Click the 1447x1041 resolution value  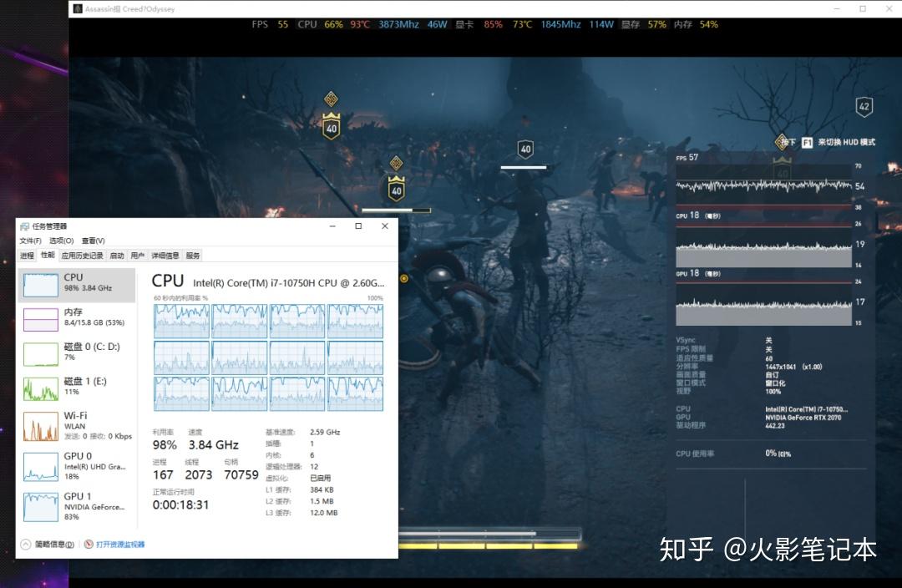coord(780,367)
